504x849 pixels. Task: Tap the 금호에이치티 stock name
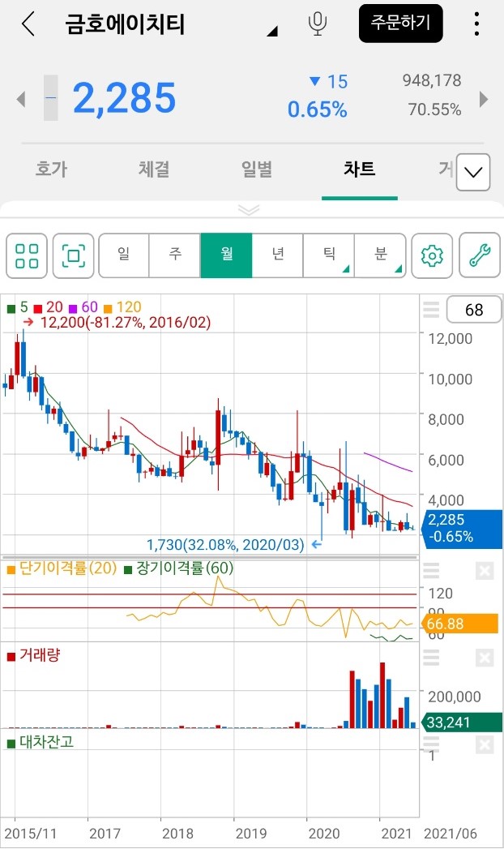(125, 24)
